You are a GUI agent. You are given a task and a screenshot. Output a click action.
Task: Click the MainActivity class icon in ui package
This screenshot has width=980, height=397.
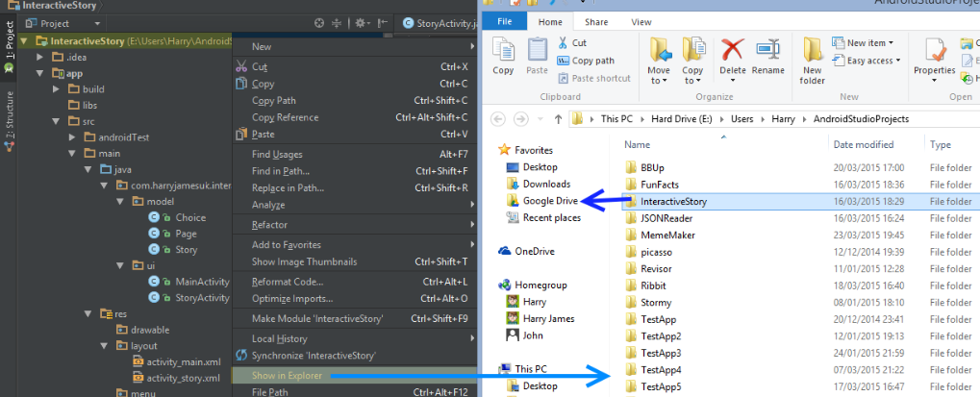[154, 282]
